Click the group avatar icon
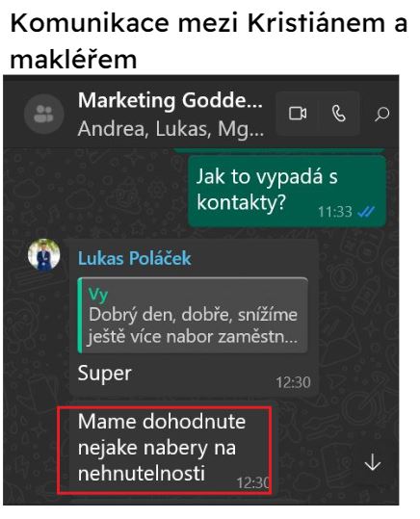The height and width of the screenshot is (519, 420). [x=43, y=114]
